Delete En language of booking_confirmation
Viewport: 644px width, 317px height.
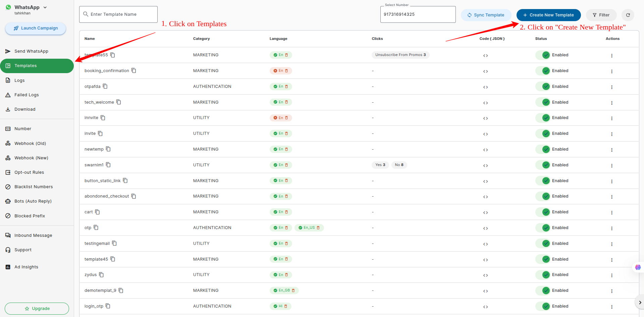[286, 71]
